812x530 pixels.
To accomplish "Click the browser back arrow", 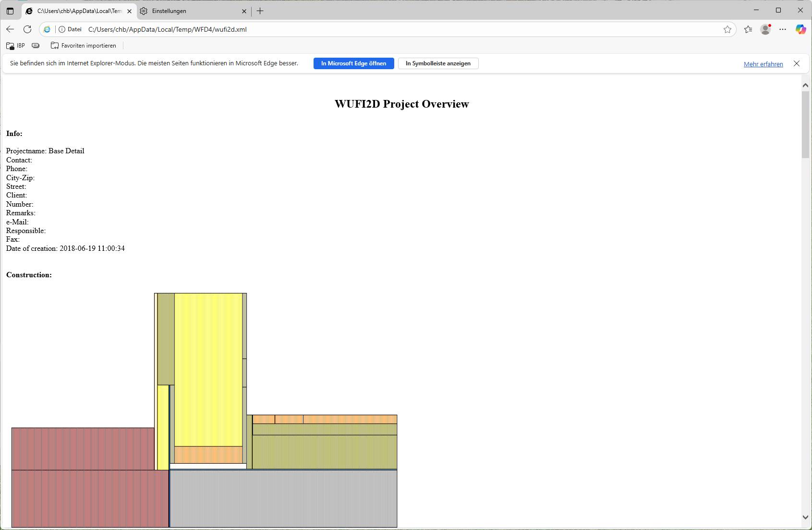I will coord(10,29).
